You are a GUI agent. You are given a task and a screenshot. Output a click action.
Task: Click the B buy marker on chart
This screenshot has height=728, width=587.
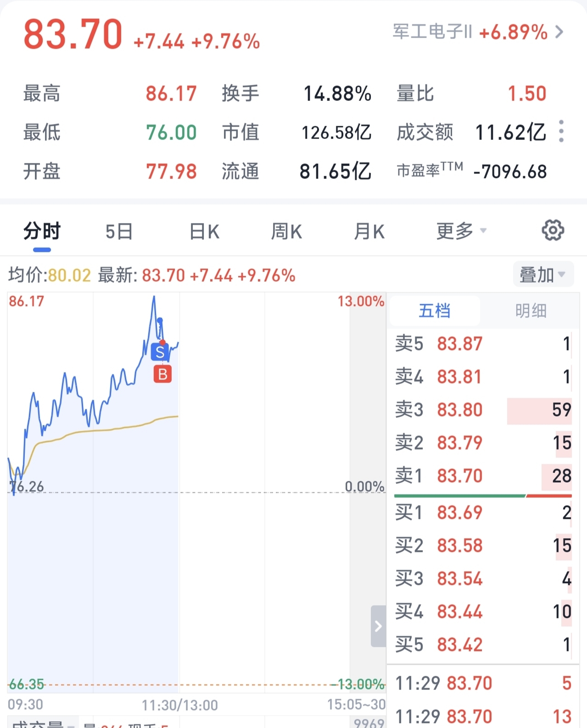pyautogui.click(x=162, y=374)
